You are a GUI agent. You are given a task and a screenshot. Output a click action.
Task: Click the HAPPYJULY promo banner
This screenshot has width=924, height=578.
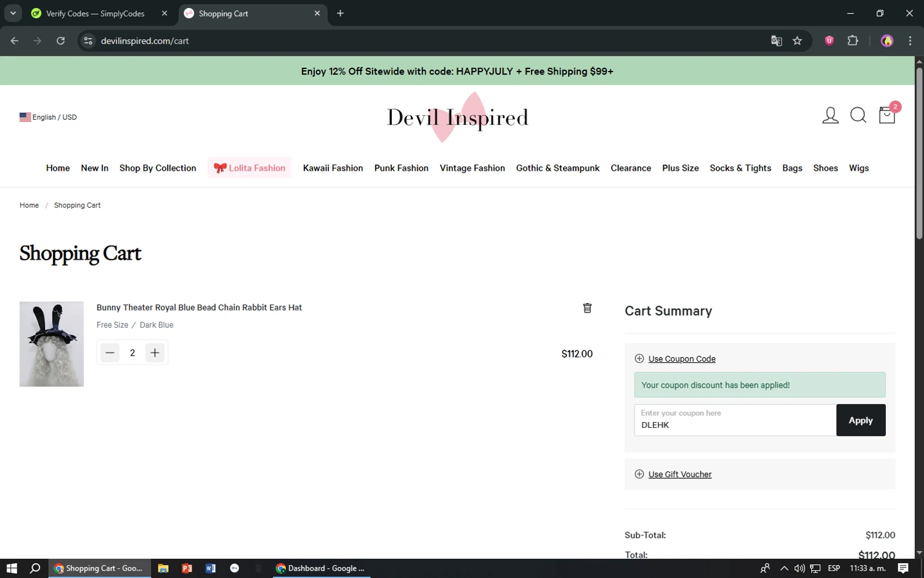click(457, 71)
